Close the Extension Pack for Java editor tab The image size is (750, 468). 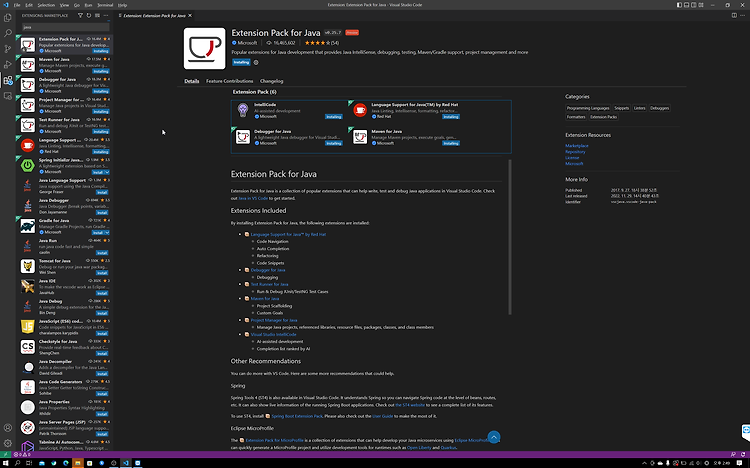pos(190,15)
